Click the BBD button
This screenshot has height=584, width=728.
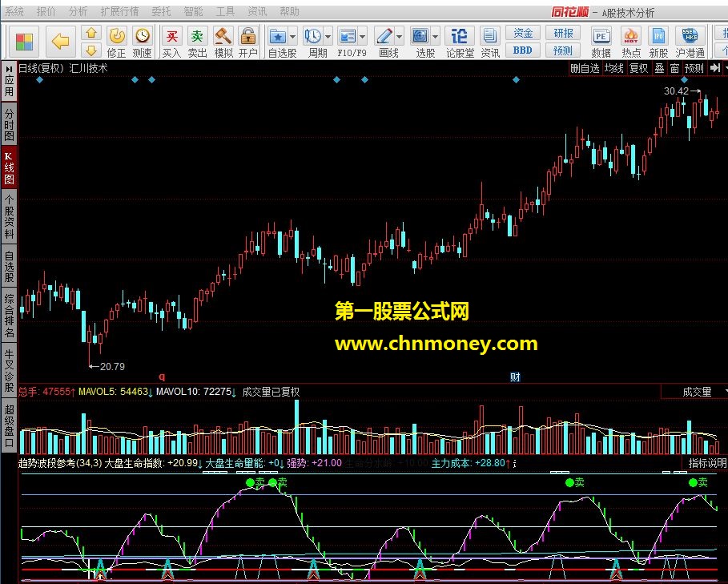click(x=523, y=50)
